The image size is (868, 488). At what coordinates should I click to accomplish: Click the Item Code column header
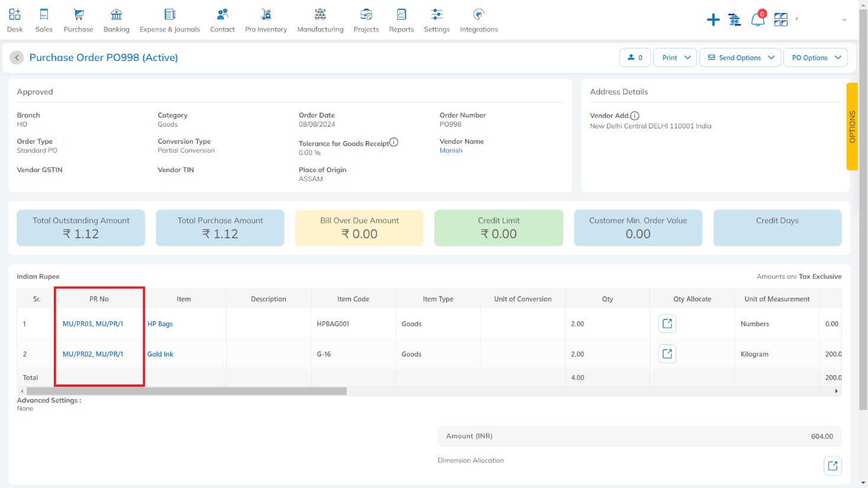[353, 299]
